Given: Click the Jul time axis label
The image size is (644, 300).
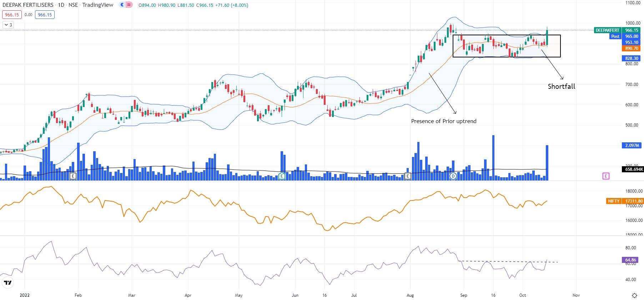Looking at the screenshot, I should [x=354, y=295].
